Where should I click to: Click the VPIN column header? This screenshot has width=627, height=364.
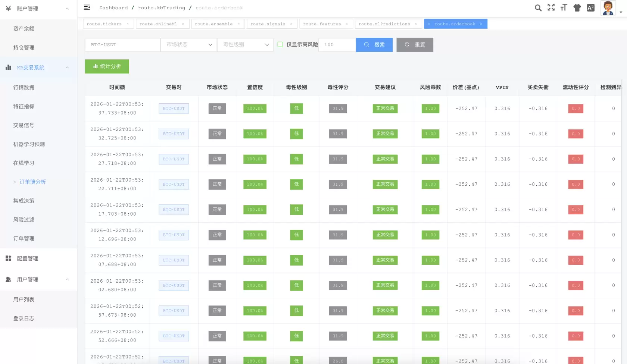[x=502, y=87]
